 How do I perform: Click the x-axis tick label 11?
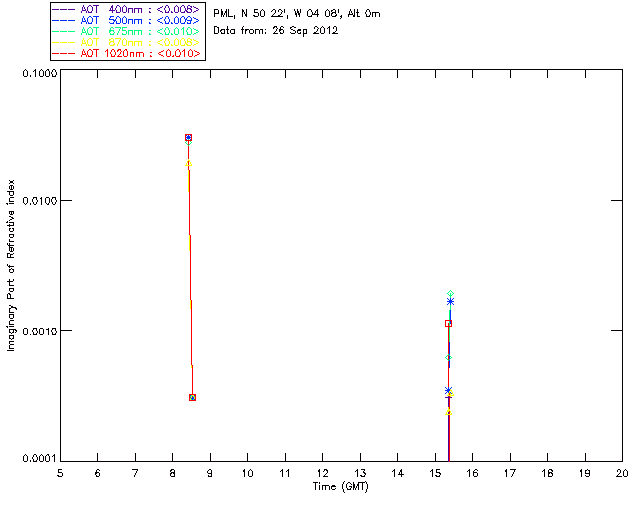[x=285, y=473]
